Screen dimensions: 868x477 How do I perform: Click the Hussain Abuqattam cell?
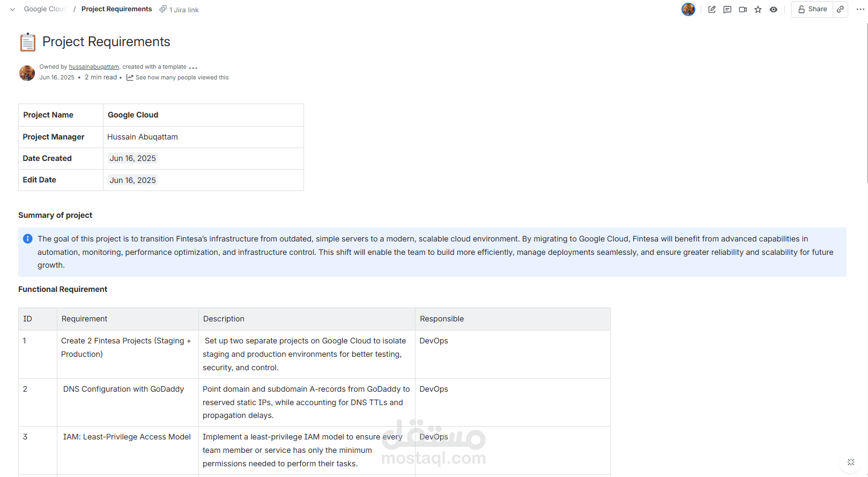click(x=203, y=137)
